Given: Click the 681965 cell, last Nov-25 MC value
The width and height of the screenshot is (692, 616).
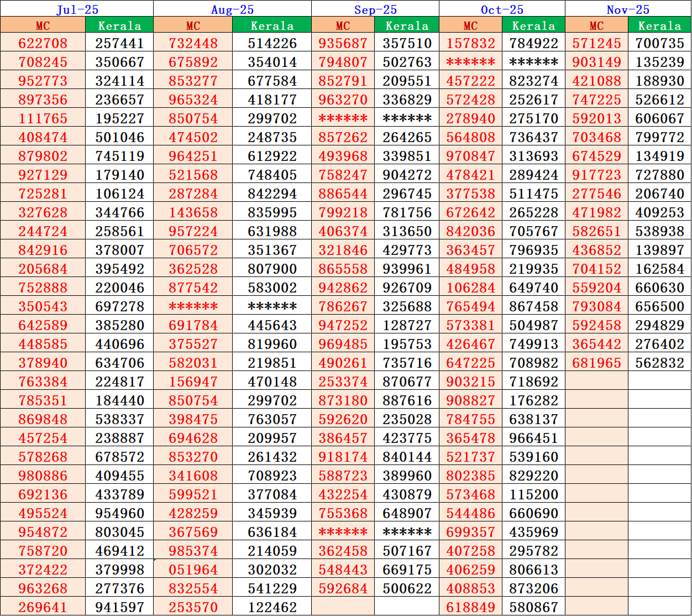Looking at the screenshot, I should [x=596, y=362].
